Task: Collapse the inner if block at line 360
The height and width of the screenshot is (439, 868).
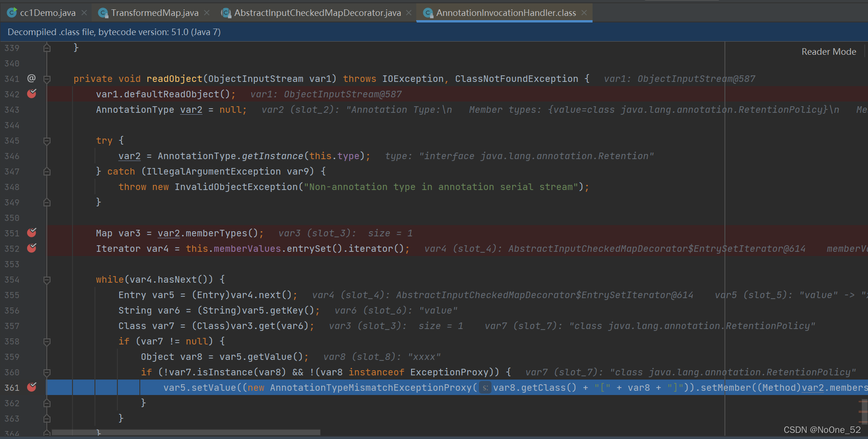Action: pos(47,373)
